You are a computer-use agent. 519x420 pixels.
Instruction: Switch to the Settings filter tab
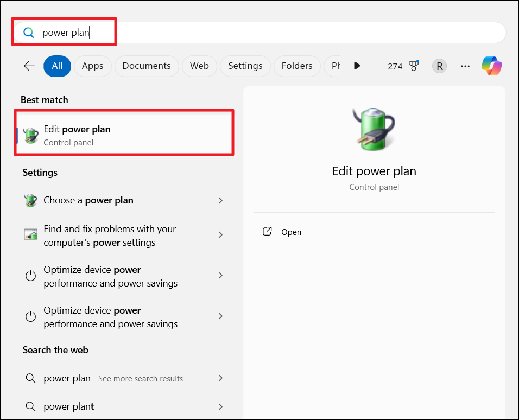pos(245,66)
